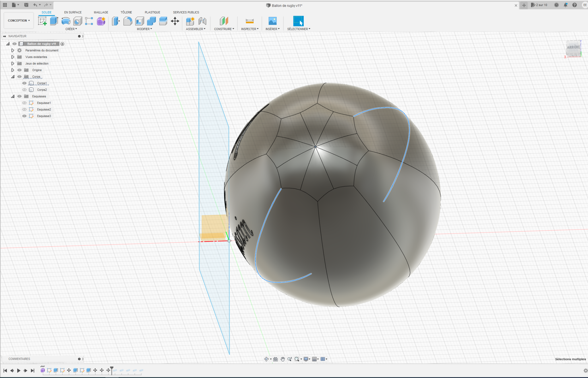Show hidden Esquisse1 sketch
Viewport: 588px width, 378px height.
pos(24,103)
